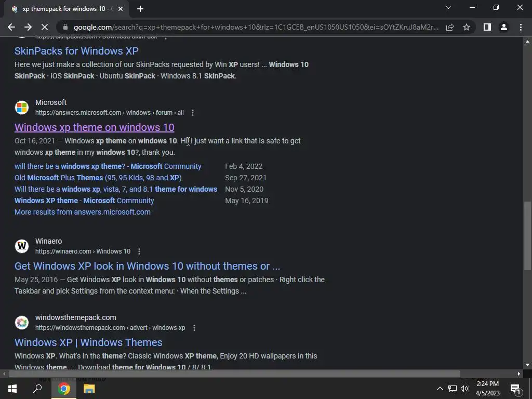Open a new tab with plus button

[140, 9]
